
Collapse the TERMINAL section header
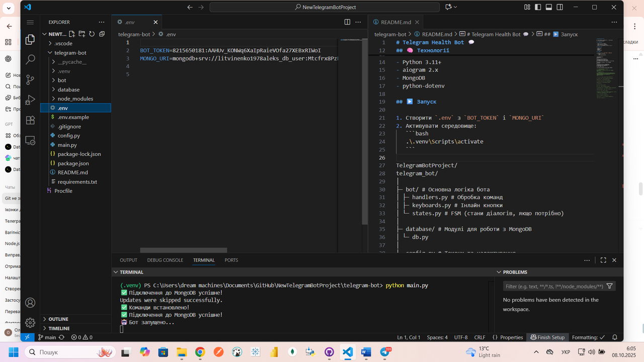[x=302, y=272]
